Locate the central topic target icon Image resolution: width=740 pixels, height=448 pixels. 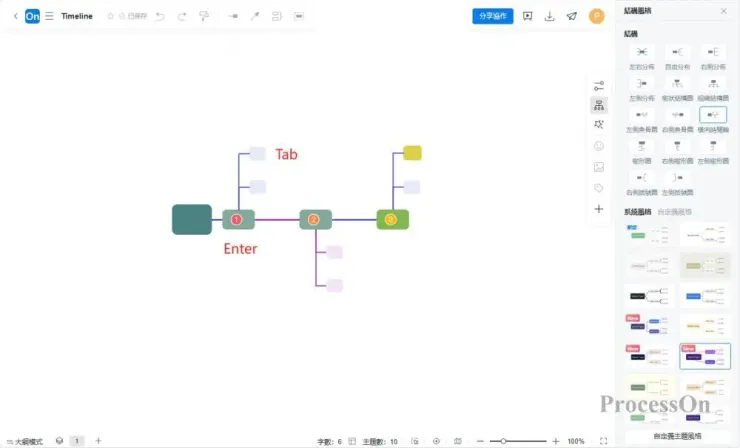(x=437, y=441)
